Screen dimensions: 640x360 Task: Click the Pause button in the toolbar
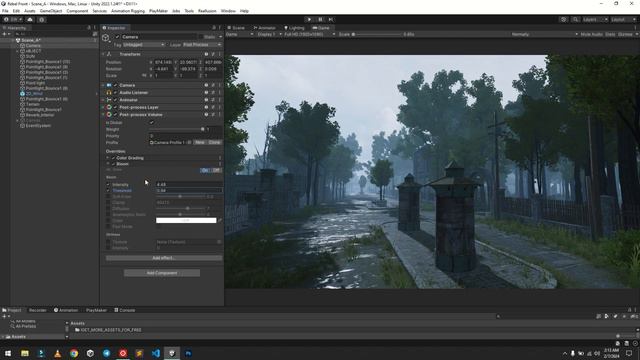(320, 19)
